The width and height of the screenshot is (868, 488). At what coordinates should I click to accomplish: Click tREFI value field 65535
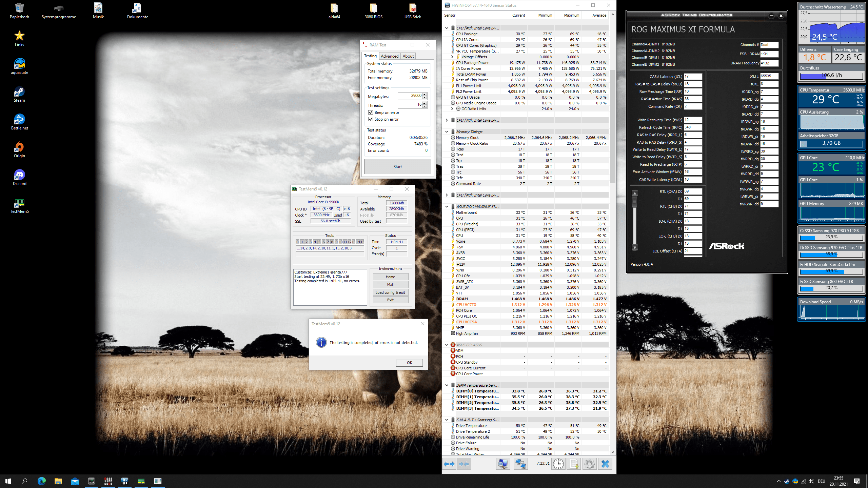click(769, 76)
